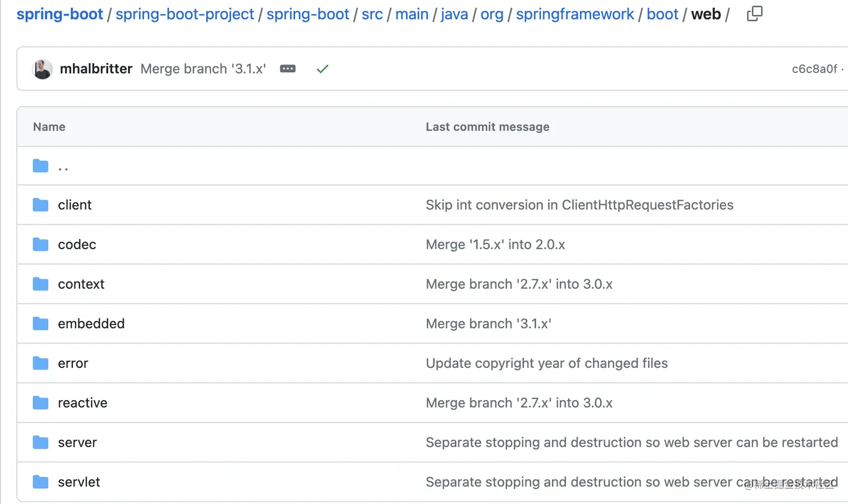
Task: Open mhalbritter's profile name link
Action: coord(96,69)
